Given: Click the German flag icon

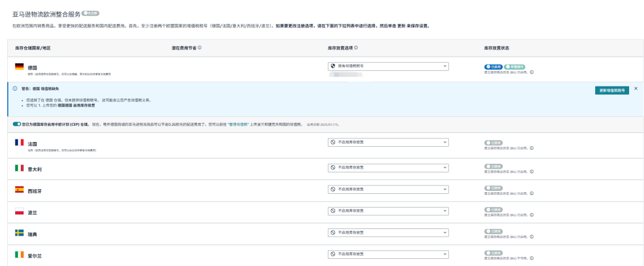Looking at the screenshot, I should (19, 67).
